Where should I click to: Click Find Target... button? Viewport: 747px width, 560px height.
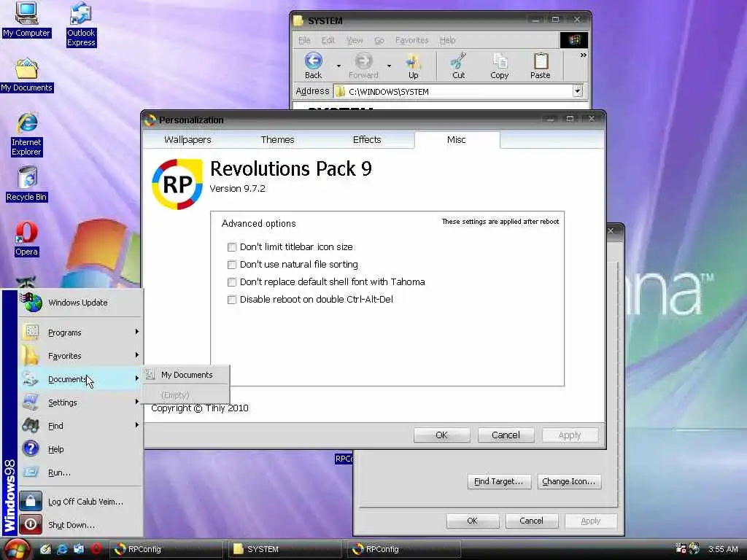point(498,481)
